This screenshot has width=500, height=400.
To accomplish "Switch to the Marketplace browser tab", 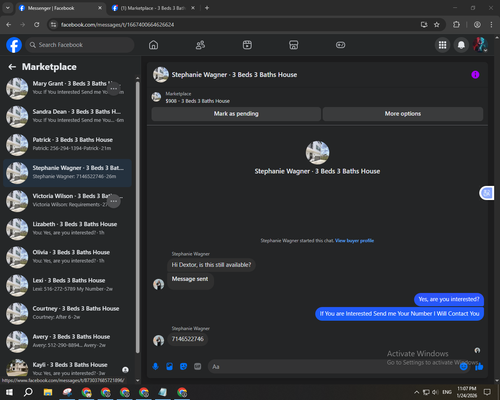I will click(153, 8).
